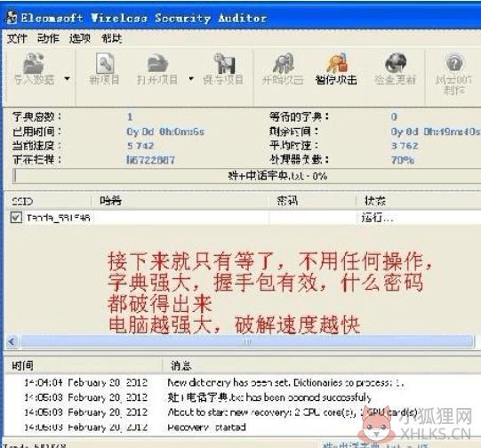Click the dictionary progress bar

tap(246, 176)
